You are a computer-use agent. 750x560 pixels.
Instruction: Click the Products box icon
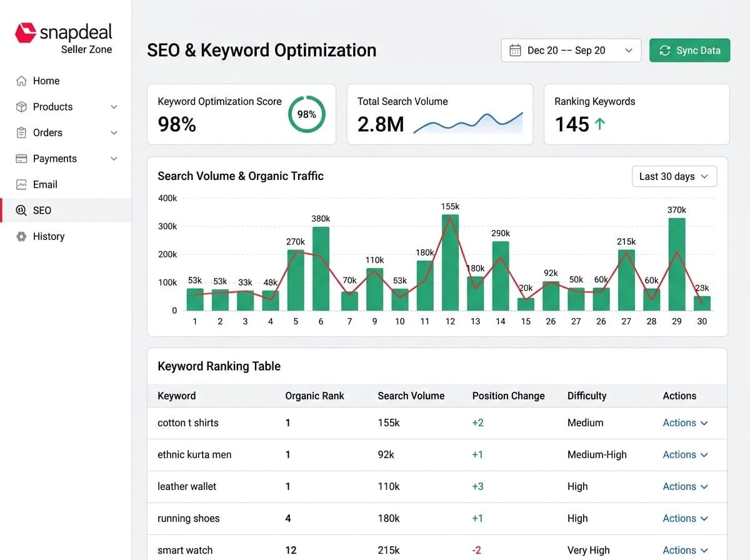[x=21, y=107]
